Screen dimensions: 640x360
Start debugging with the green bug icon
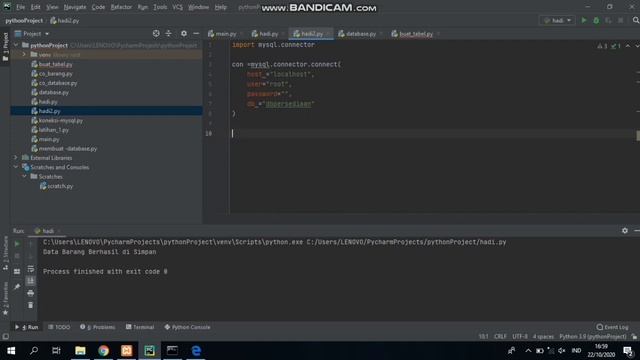596,20
